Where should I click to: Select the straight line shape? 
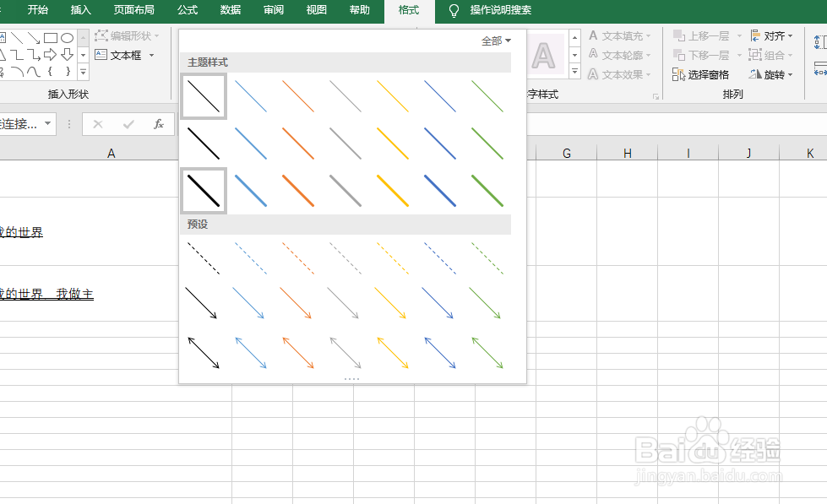point(17,38)
